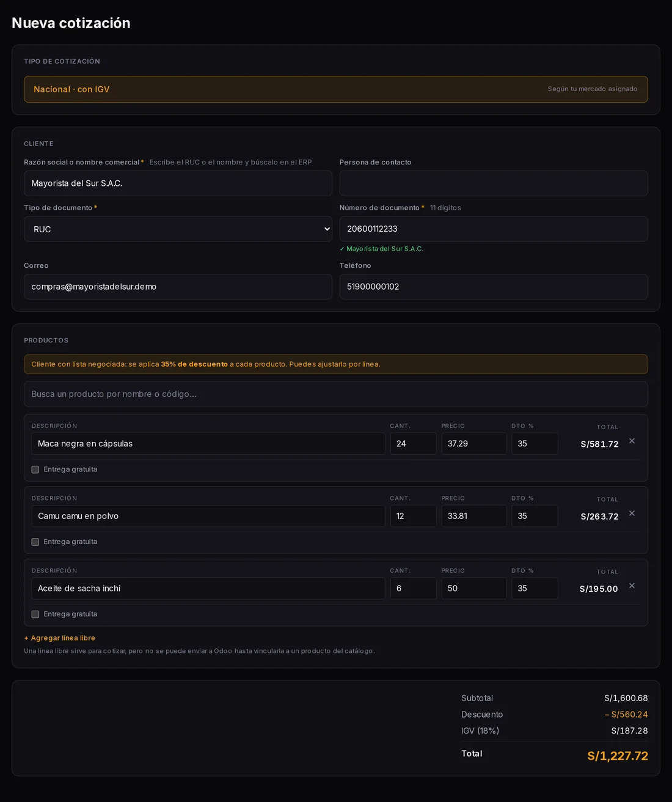Change discount percent on Camu camu line
This screenshot has height=802, width=672.
[535, 516]
